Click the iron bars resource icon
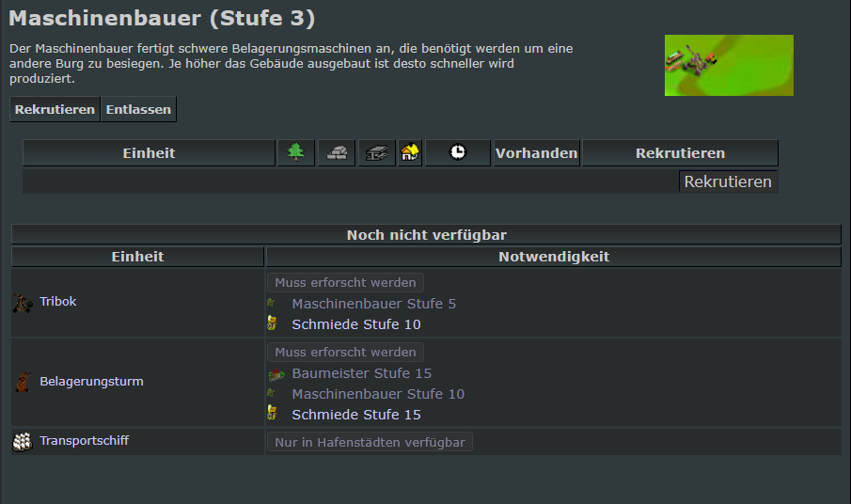Image resolution: width=851 pixels, height=504 pixels. tap(377, 153)
